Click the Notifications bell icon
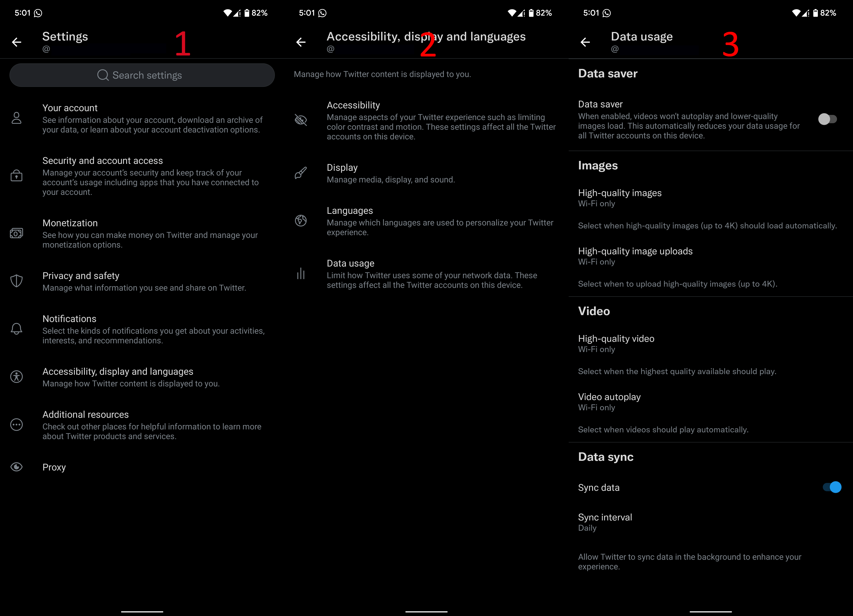The height and width of the screenshot is (616, 853). pyautogui.click(x=17, y=329)
